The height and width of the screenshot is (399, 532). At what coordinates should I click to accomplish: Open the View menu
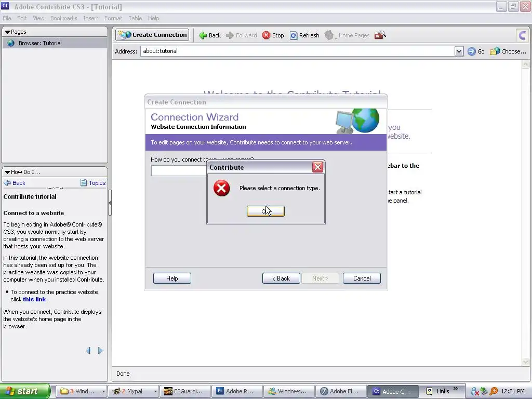click(x=38, y=18)
